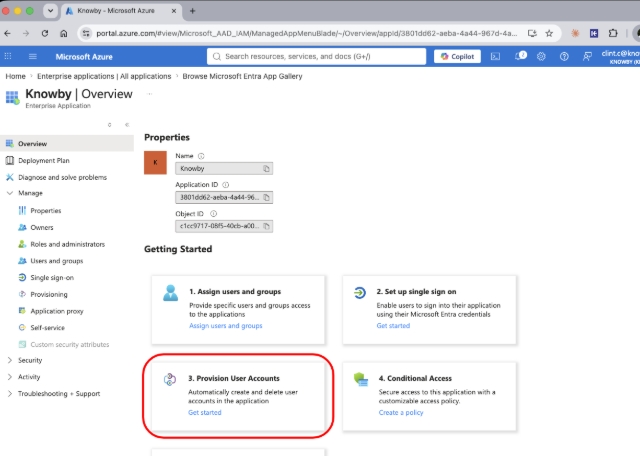The width and height of the screenshot is (640, 456).
Task: Copy the Application ID value
Action: [267, 198]
